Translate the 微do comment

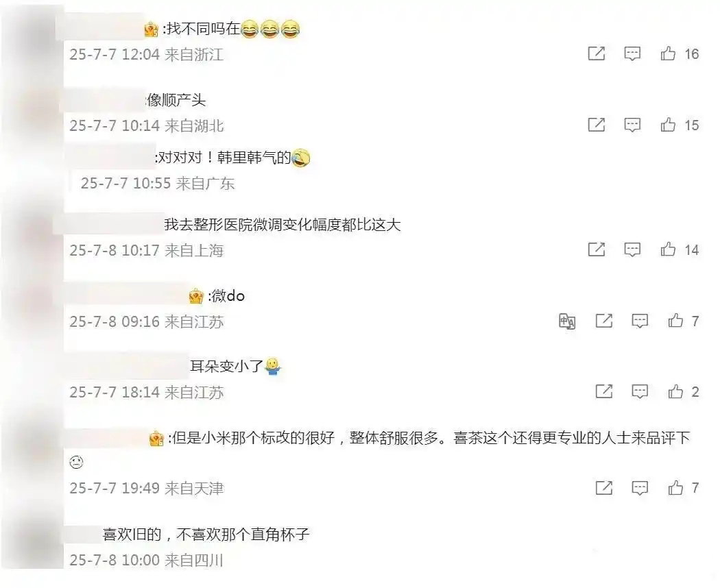[x=567, y=321]
